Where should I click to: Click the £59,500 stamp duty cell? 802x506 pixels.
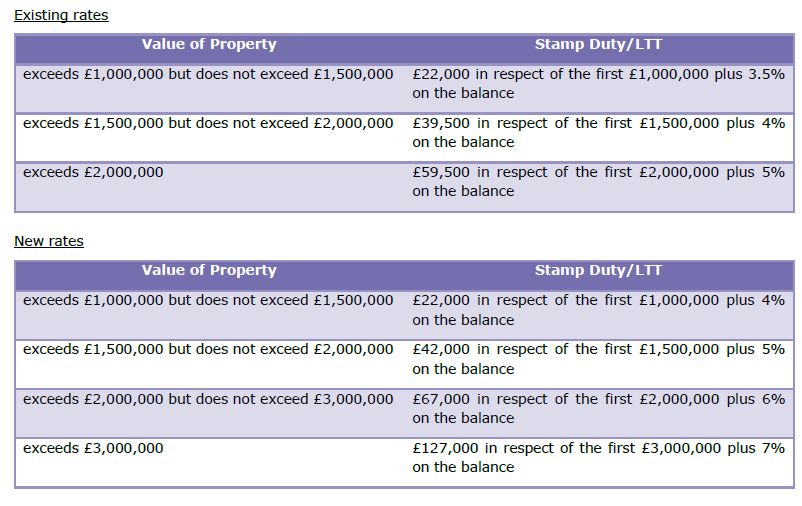pos(598,182)
